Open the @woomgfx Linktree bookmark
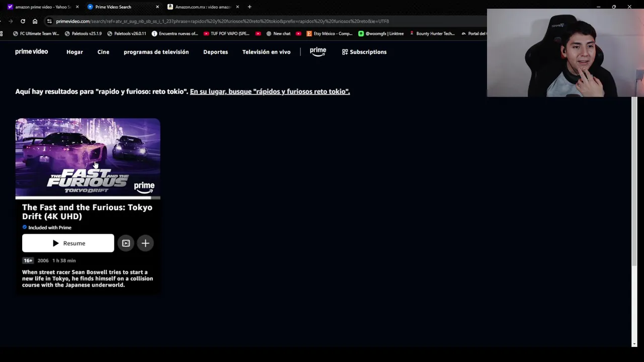 381,34
